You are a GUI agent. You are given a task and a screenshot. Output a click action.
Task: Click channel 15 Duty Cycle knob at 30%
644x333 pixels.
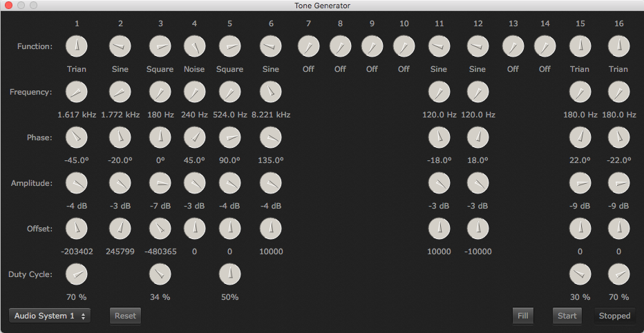tap(580, 274)
